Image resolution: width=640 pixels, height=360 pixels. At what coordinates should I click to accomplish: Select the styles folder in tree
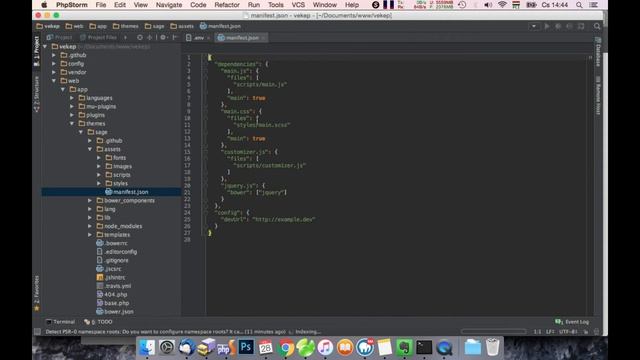click(116, 183)
